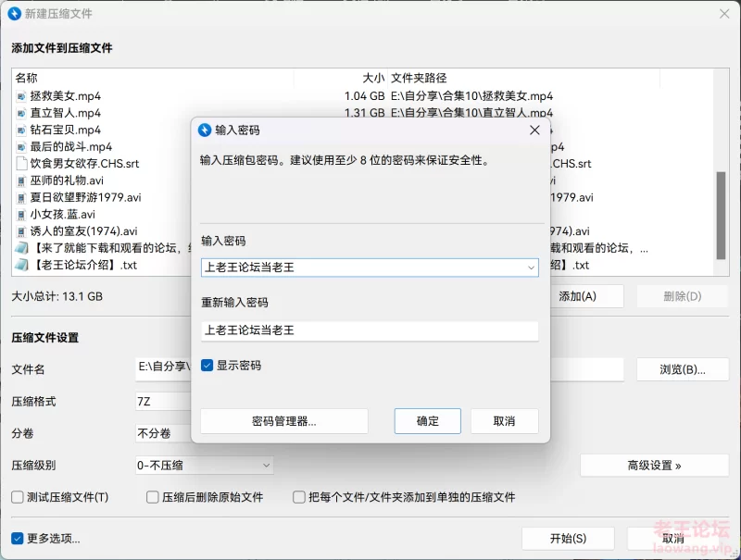
Task: Click the 巫师的礼物.avi file icon
Action: point(20,180)
